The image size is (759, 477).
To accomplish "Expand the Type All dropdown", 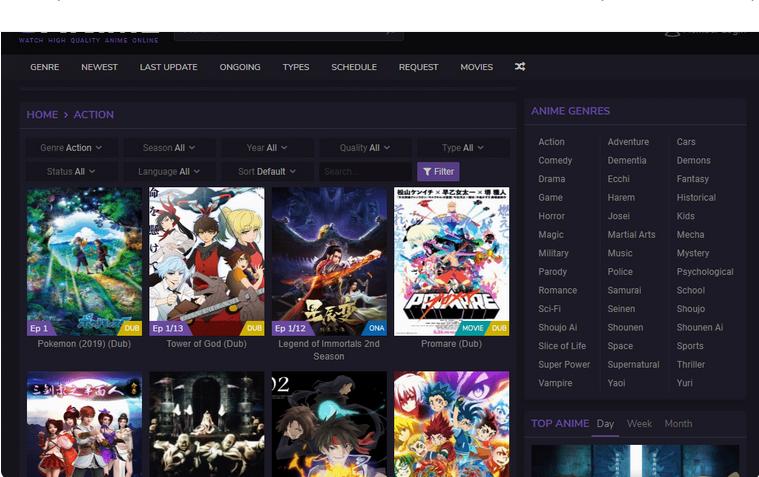I will click(463, 148).
